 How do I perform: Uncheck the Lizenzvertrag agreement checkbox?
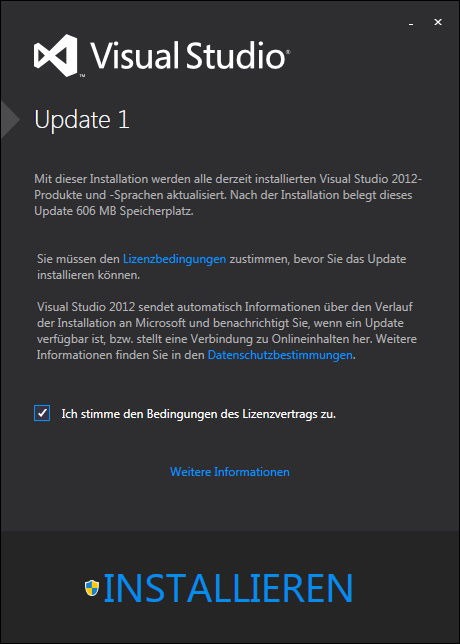[x=42, y=413]
